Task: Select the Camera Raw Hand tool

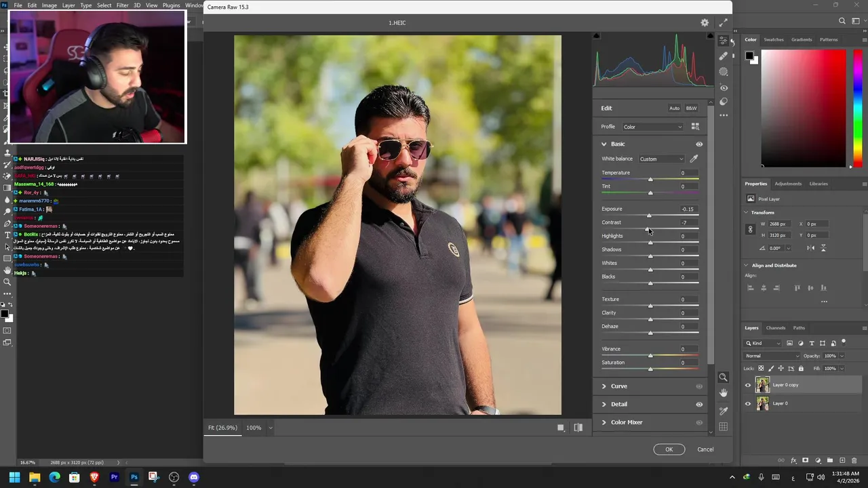Action: pos(723,393)
